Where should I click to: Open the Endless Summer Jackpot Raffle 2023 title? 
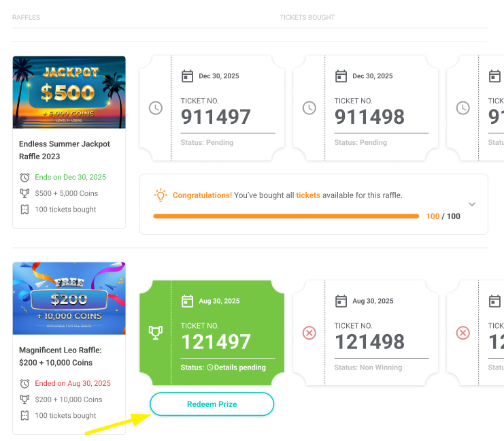(64, 150)
